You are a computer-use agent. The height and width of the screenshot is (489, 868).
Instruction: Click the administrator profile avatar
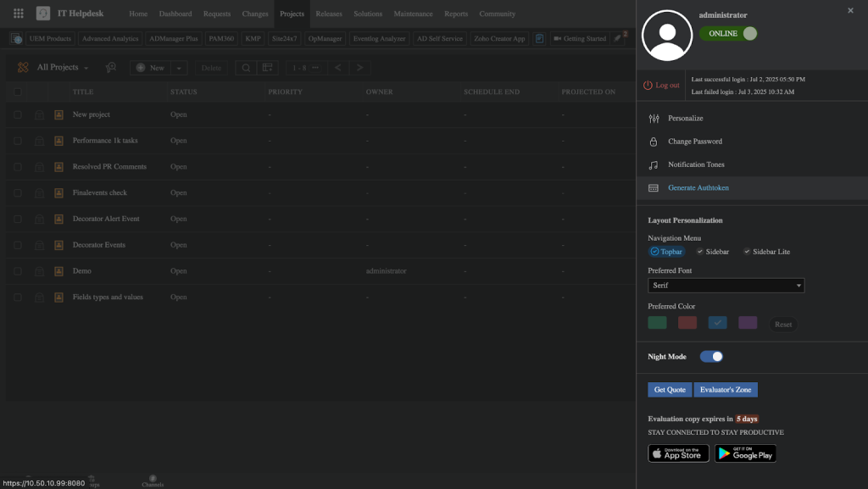[x=667, y=36]
